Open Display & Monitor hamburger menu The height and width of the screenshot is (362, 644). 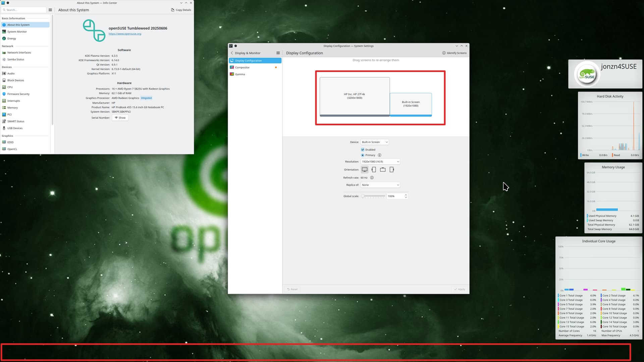[x=278, y=53]
